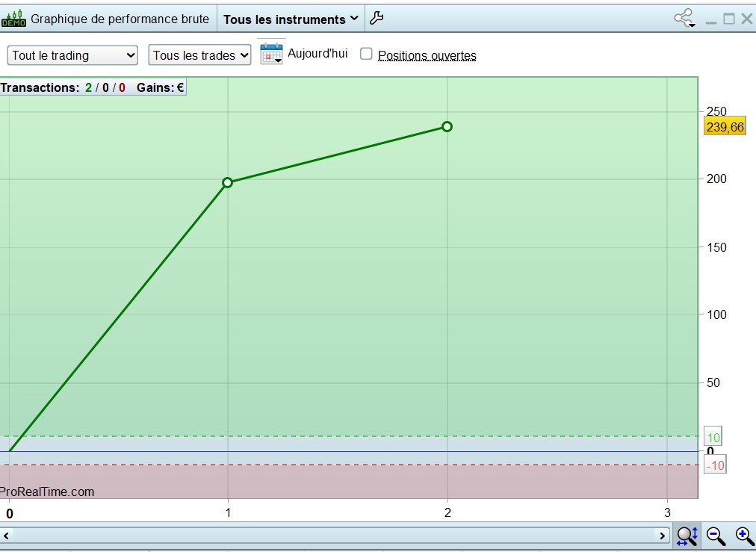
Task: Expand the Tous les instruments menu
Action: [291, 19]
